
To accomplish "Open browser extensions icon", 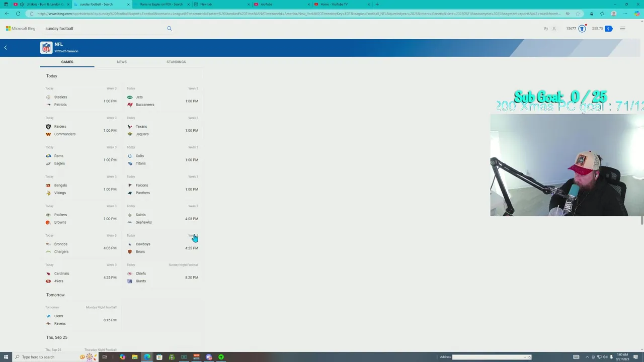I will [x=591, y=14].
